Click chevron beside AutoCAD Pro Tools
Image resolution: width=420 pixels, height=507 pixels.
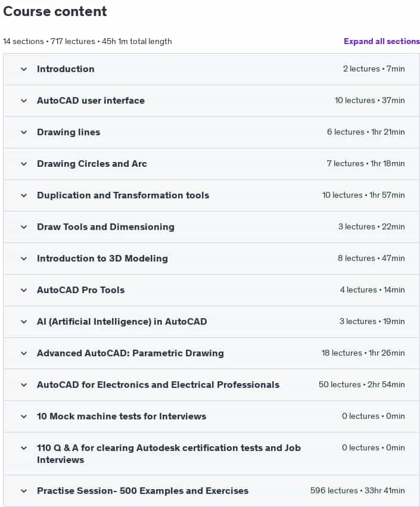click(x=24, y=290)
